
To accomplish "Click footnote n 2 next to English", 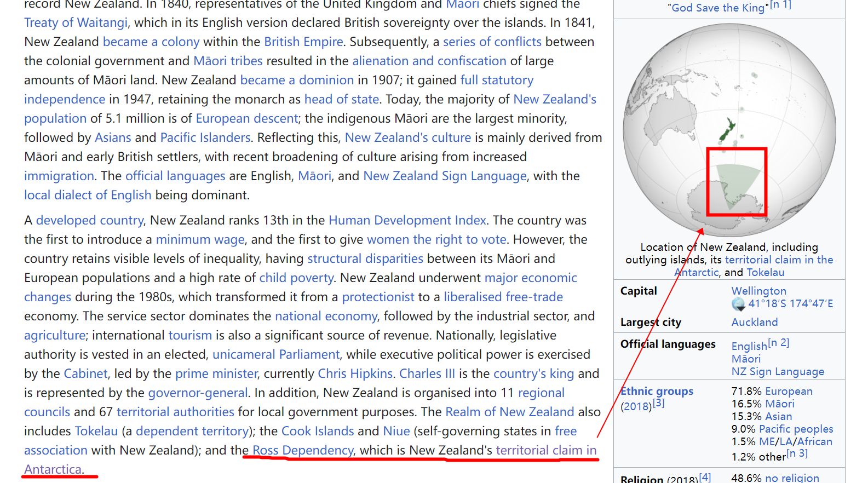I will pyautogui.click(x=778, y=343).
